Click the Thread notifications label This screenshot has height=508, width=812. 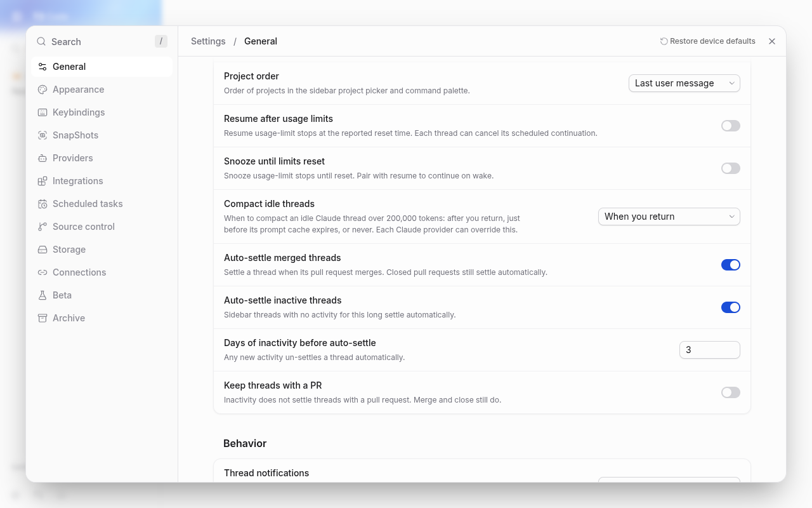coord(266,473)
